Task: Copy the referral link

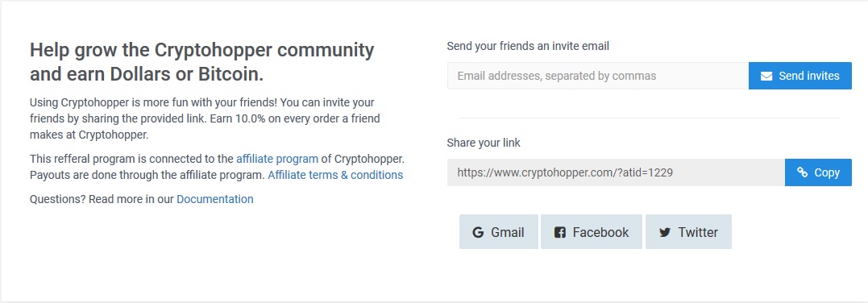Action: pos(818,172)
